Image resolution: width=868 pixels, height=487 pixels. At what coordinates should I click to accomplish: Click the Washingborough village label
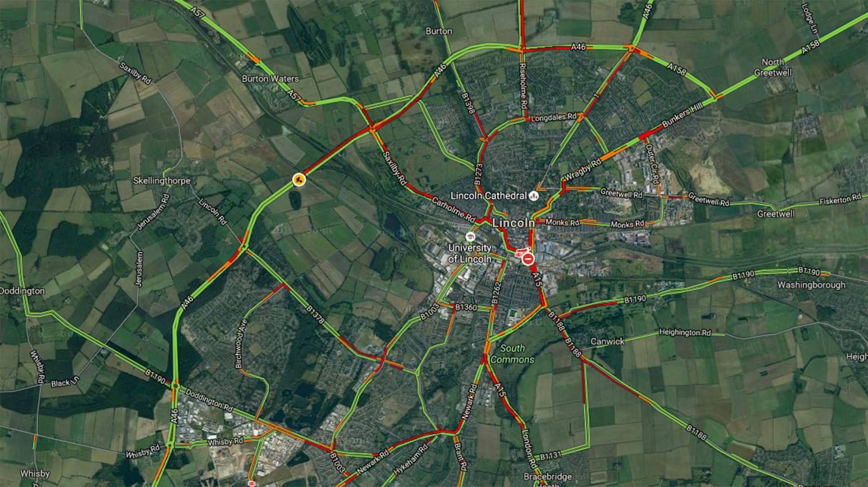811,285
